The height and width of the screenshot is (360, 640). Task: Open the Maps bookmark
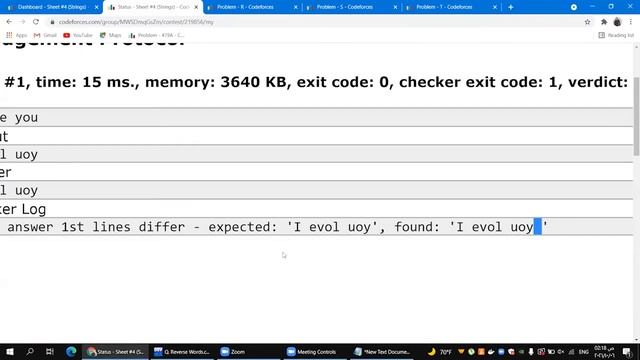click(x=111, y=35)
